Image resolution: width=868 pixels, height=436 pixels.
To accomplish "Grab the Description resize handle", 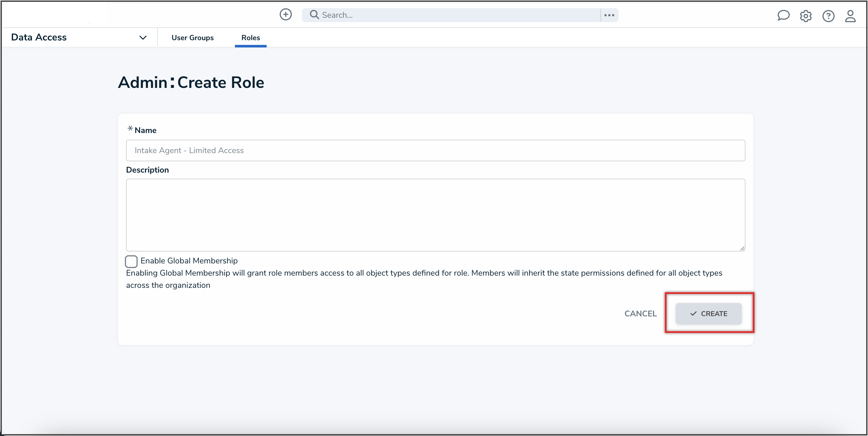I will pyautogui.click(x=742, y=248).
